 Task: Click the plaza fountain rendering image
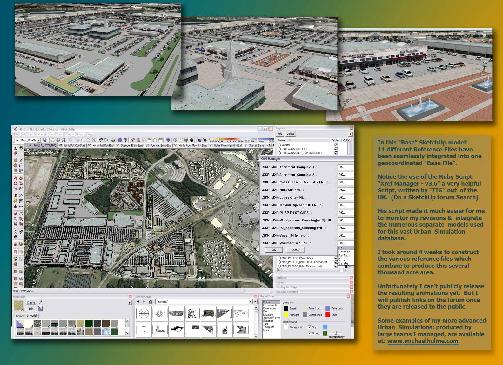[x=409, y=75]
